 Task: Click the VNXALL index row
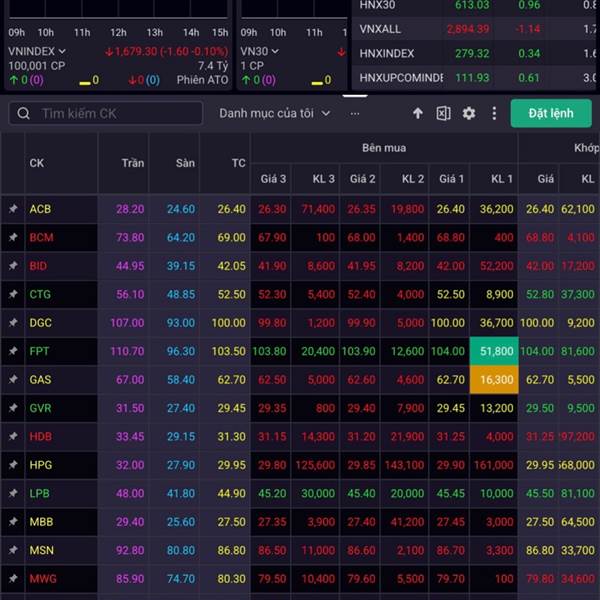476,29
